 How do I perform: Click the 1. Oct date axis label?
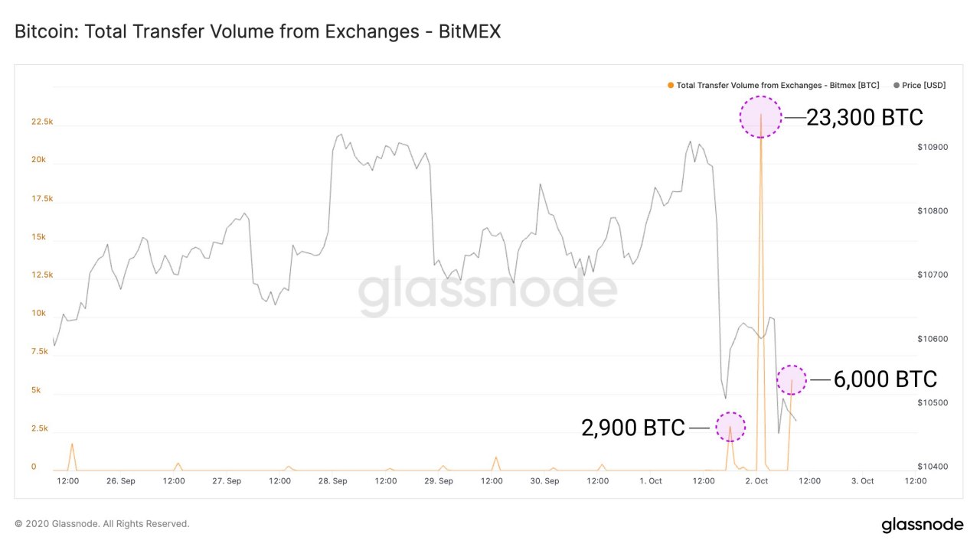click(650, 481)
